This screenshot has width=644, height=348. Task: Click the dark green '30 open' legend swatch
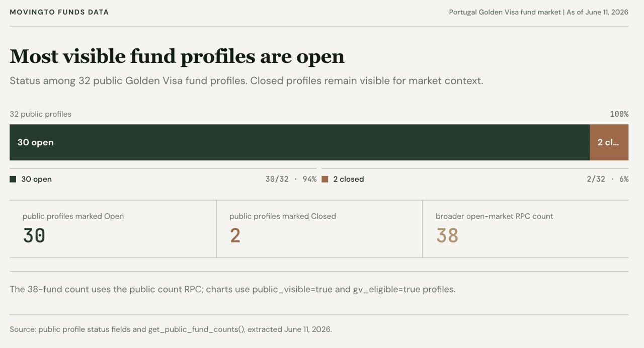click(13, 179)
